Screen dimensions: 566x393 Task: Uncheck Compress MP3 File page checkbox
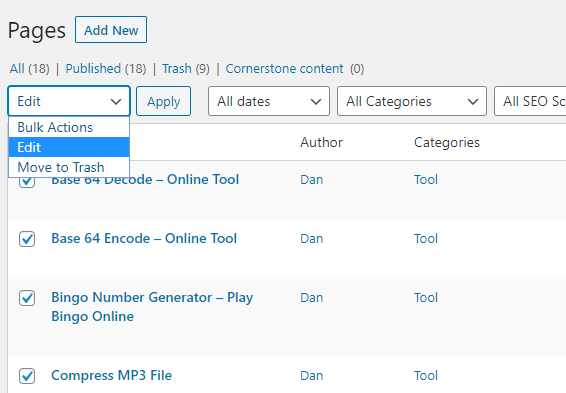pos(27,376)
